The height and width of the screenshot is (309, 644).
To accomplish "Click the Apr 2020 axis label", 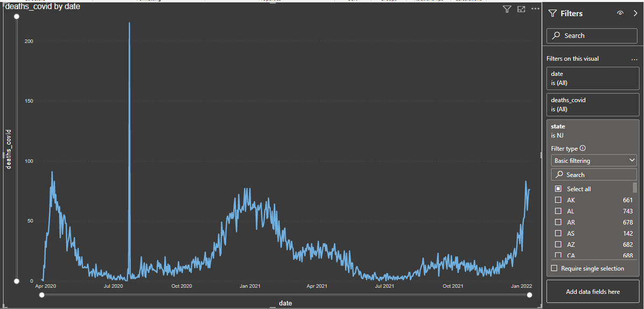I will [46, 286].
